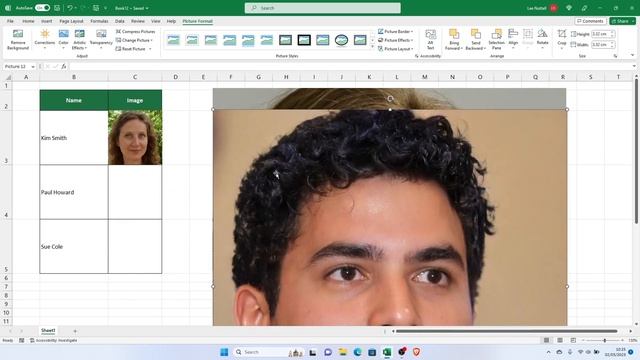Viewport: 640px width, 360px height.
Task: Click the Save icon in title bar
Action: [57, 8]
